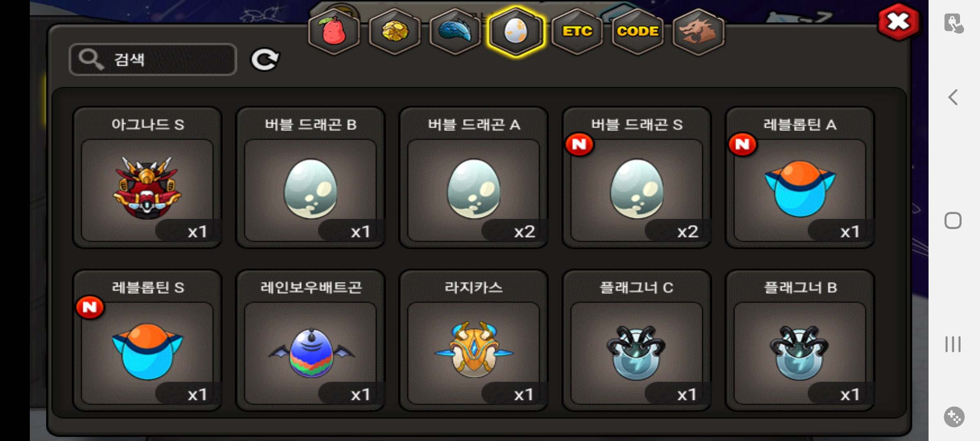The image size is (980, 441).
Task: Select the 레블롭틴 A egg item
Action: point(800,178)
